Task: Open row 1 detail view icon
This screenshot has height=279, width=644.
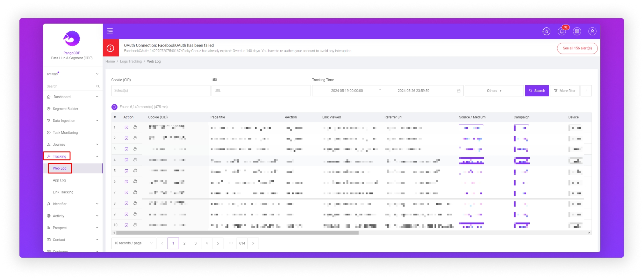Action: point(126,128)
